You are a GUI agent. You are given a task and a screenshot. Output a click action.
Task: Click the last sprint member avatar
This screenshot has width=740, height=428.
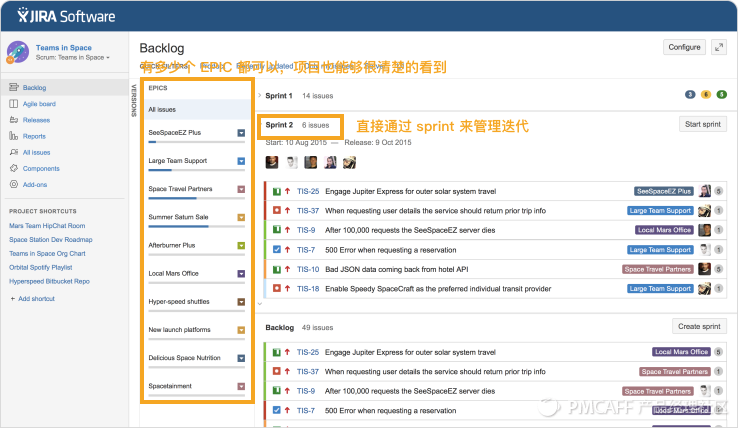click(x=350, y=162)
